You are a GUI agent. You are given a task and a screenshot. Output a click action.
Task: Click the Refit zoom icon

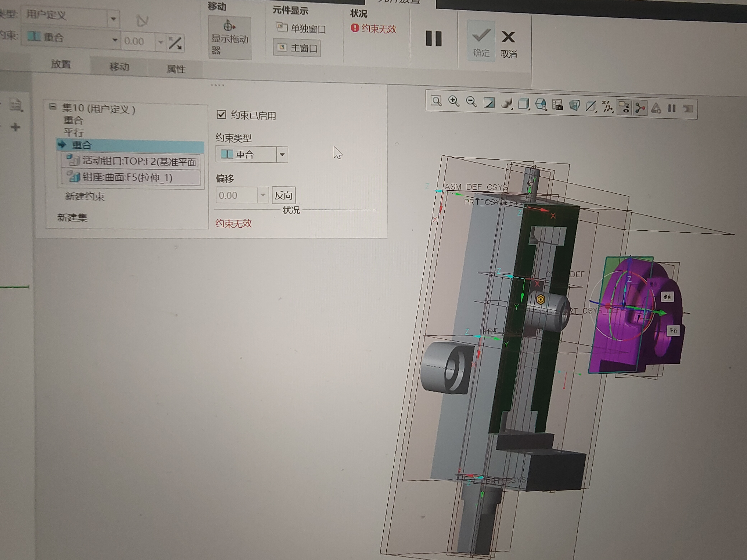[436, 101]
